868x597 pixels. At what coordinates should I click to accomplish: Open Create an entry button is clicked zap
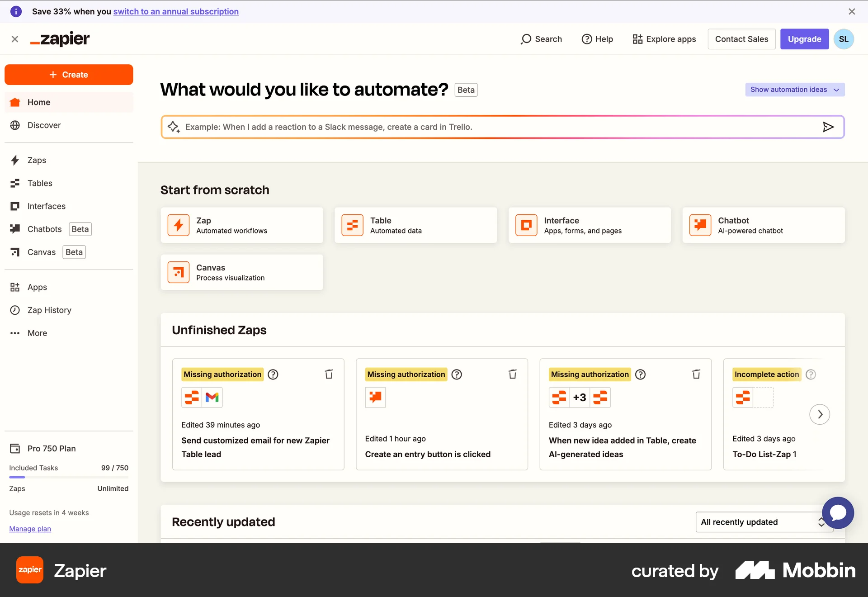[428, 455]
